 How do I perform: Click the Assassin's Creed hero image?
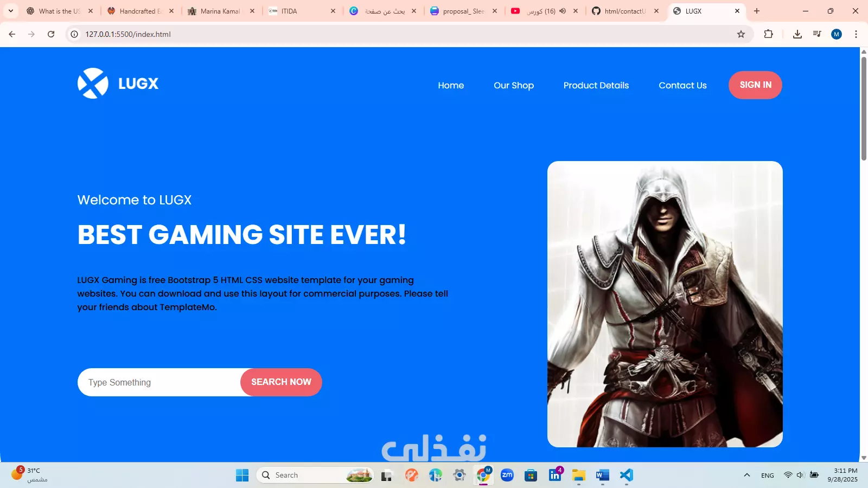(665, 304)
